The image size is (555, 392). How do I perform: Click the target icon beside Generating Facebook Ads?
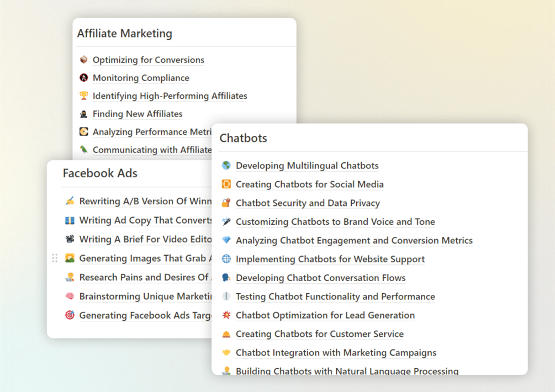click(x=70, y=315)
